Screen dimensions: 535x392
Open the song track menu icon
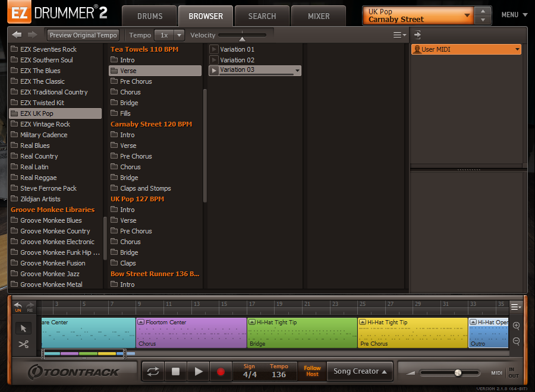click(516, 307)
